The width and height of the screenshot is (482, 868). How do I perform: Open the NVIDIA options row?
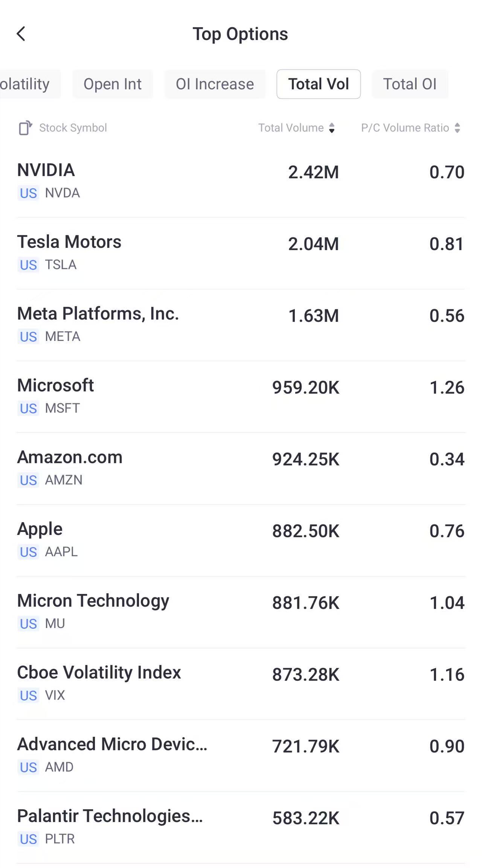click(x=241, y=181)
